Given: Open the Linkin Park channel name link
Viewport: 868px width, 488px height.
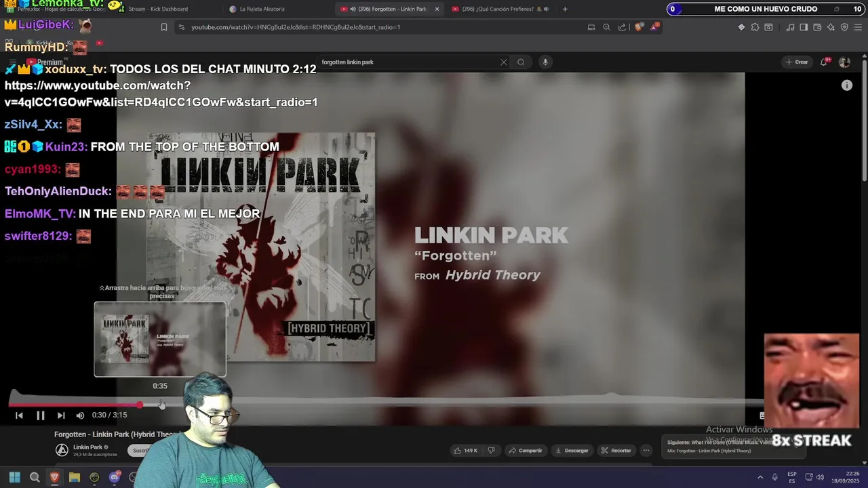Looking at the screenshot, I should (x=87, y=447).
